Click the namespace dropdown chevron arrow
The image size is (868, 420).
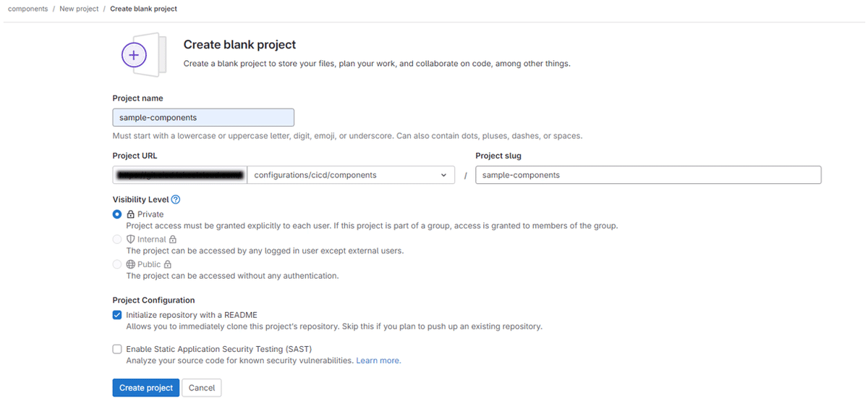point(443,175)
